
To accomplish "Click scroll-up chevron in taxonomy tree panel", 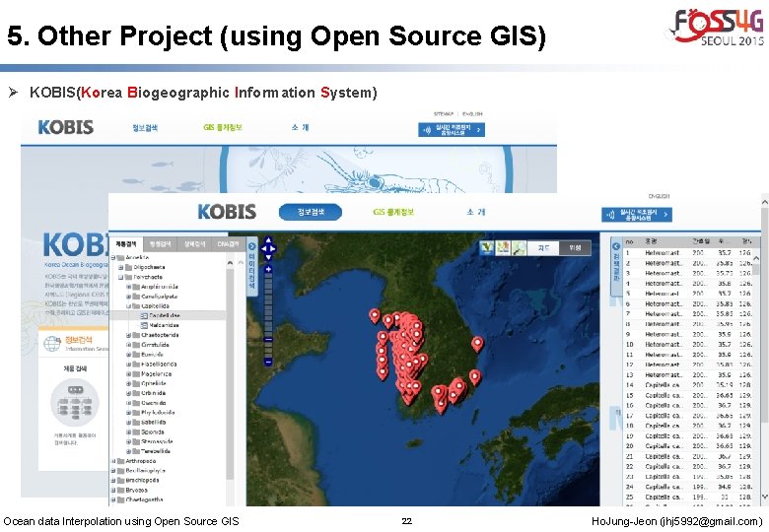I will pyautogui.click(x=230, y=263).
